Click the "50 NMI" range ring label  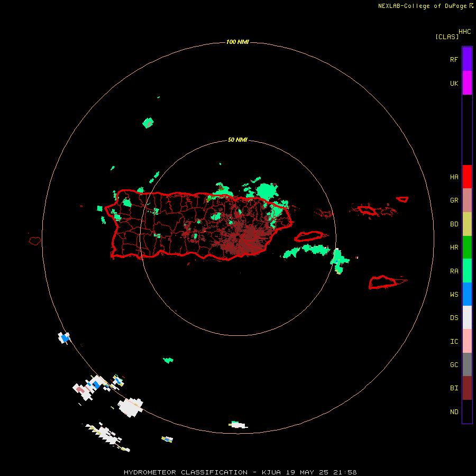(237, 140)
